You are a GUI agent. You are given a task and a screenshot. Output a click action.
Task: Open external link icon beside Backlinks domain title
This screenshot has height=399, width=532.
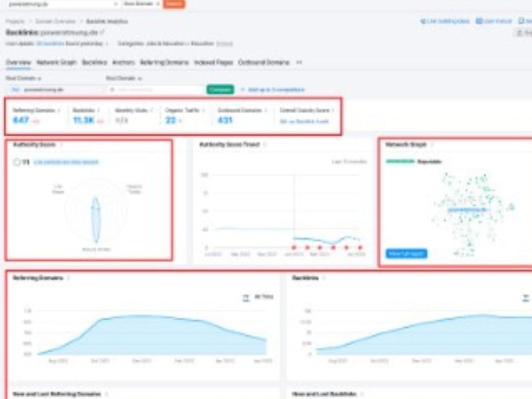click(x=102, y=32)
